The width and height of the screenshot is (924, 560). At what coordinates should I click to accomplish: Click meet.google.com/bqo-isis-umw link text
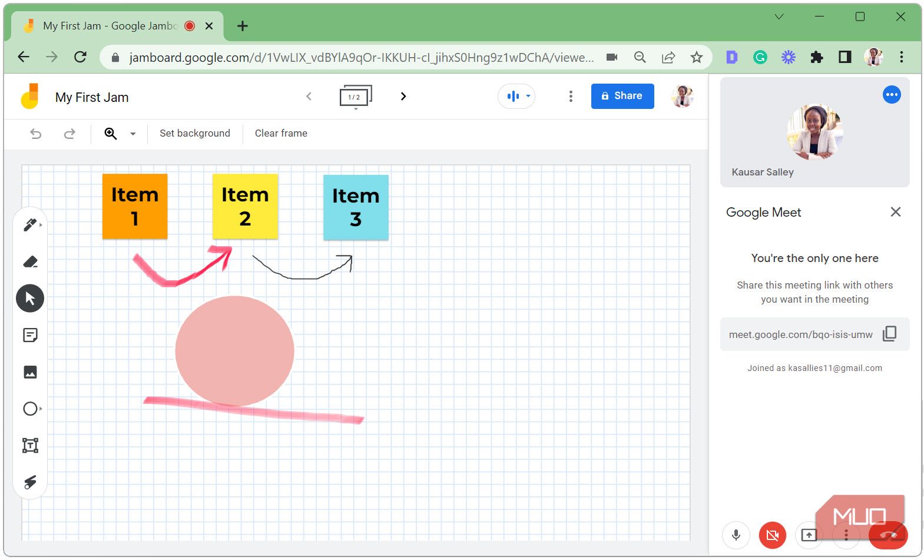[801, 334]
